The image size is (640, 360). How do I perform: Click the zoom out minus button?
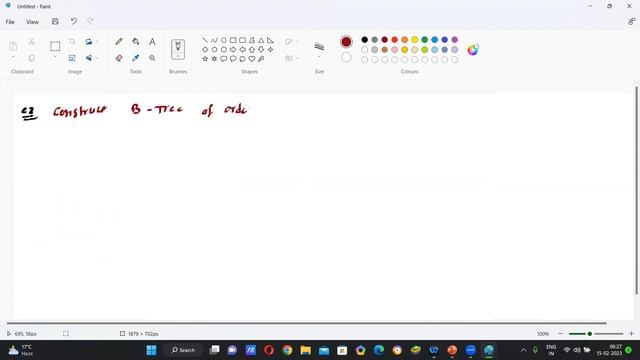(x=560, y=334)
